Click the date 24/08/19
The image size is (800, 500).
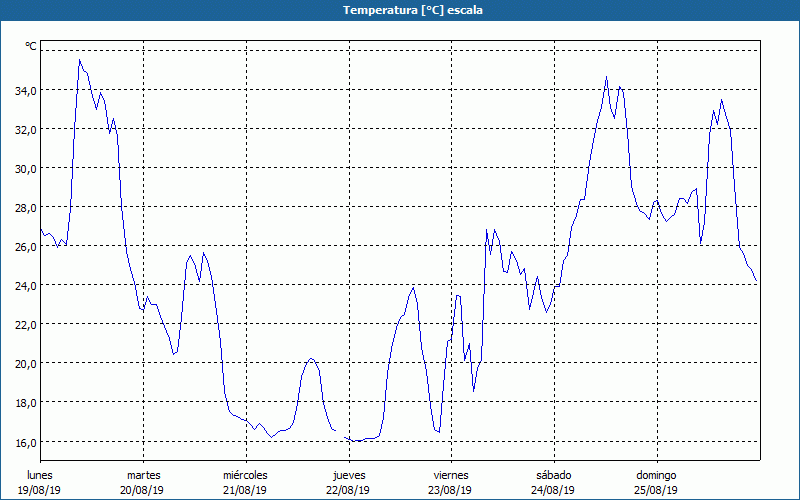pyautogui.click(x=553, y=490)
